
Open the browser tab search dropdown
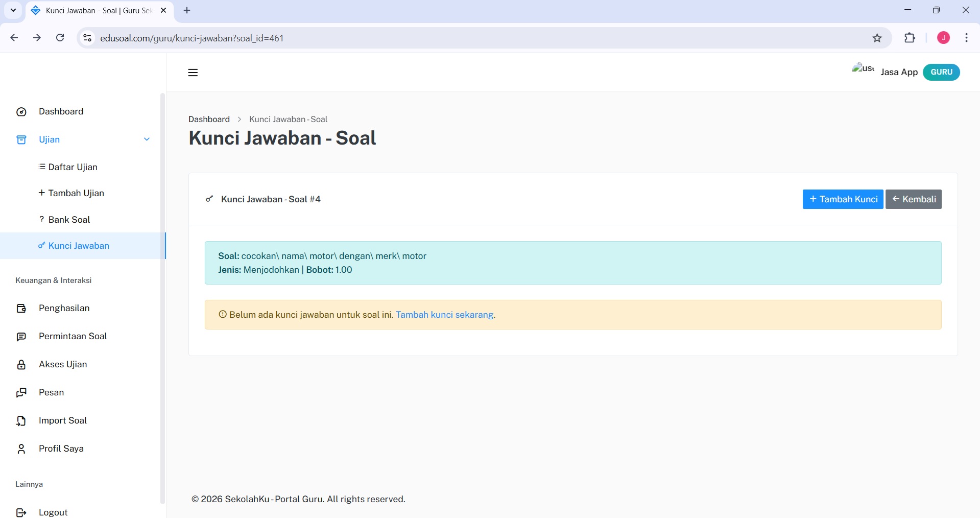point(13,10)
